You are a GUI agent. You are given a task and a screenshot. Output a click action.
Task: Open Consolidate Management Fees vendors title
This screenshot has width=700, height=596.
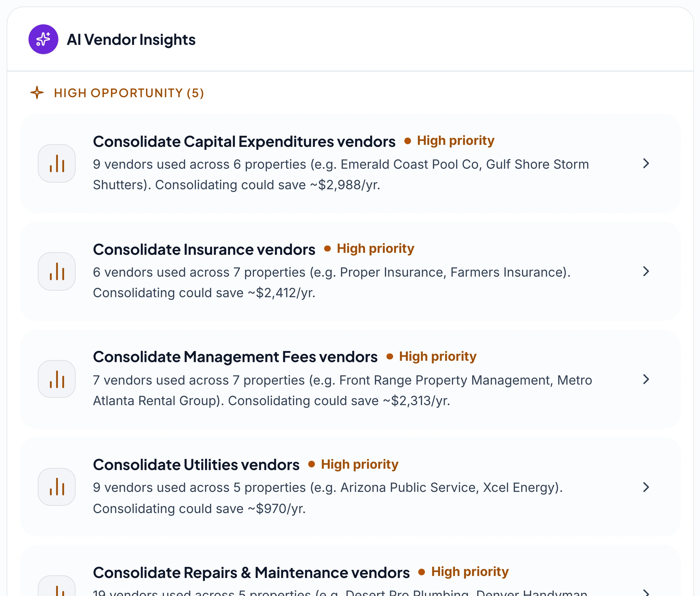point(235,357)
